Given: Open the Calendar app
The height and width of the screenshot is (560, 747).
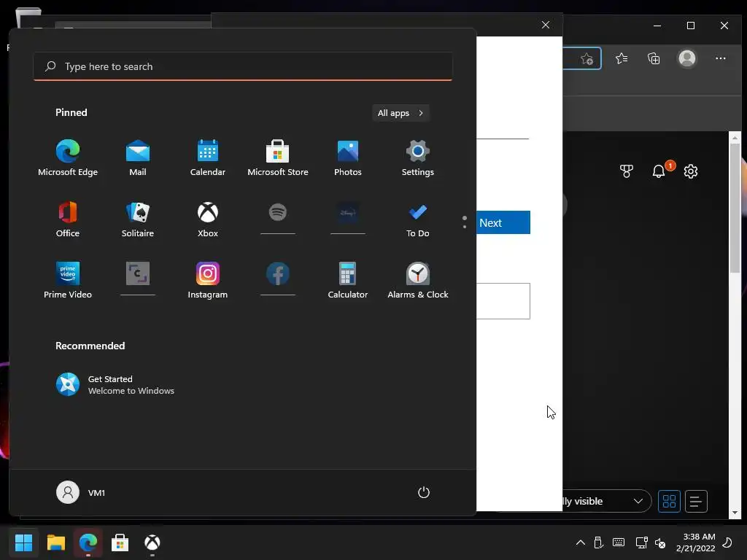Looking at the screenshot, I should pyautogui.click(x=208, y=158).
